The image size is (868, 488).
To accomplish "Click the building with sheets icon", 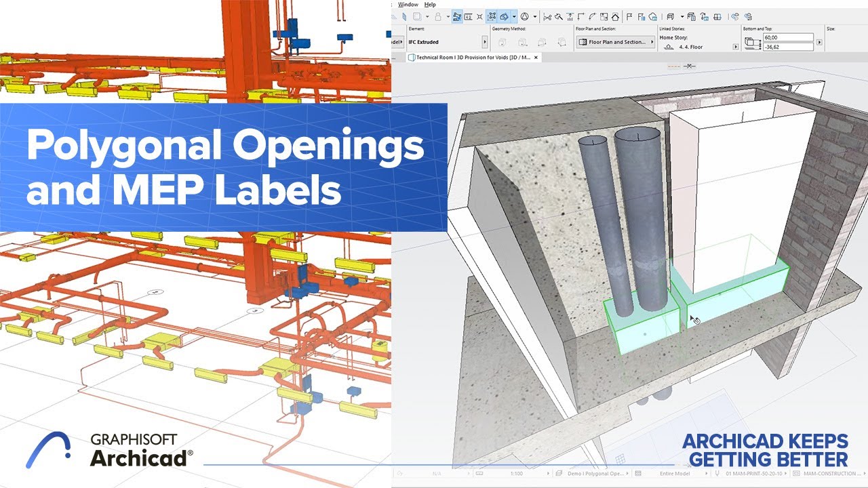I will pyautogui.click(x=692, y=16).
